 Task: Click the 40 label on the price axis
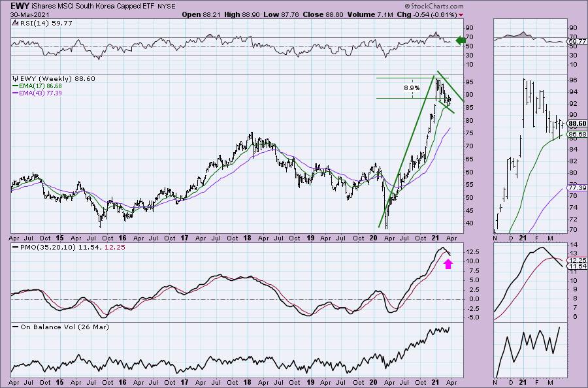tap(470, 223)
